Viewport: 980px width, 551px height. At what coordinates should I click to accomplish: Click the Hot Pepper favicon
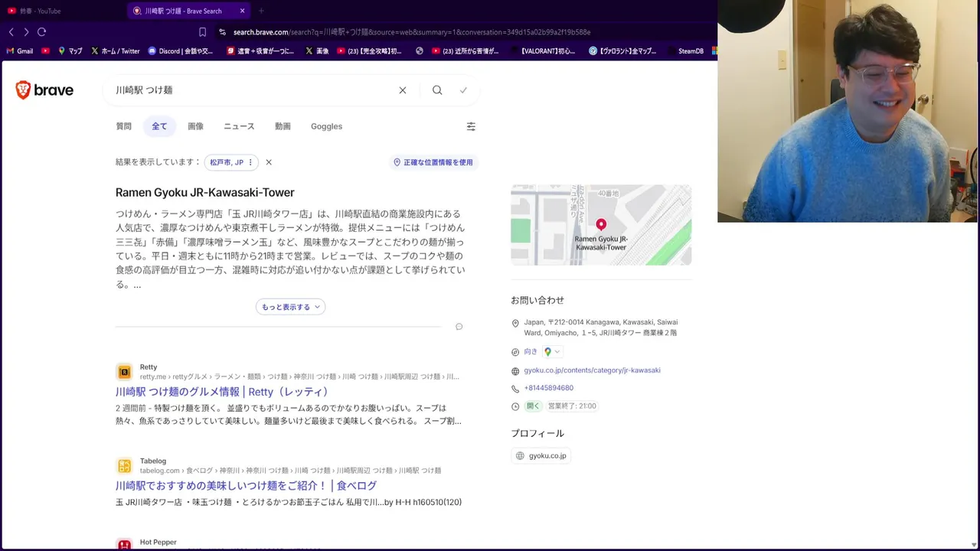[x=124, y=544]
